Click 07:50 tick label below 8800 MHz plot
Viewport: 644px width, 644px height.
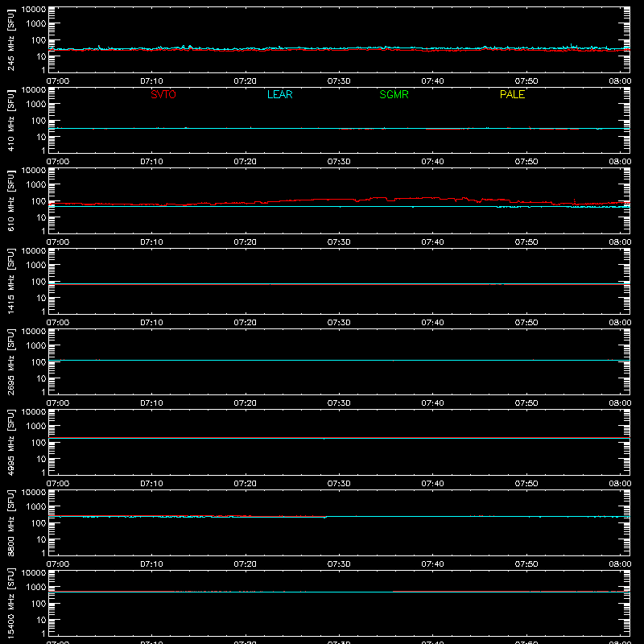click(526, 564)
